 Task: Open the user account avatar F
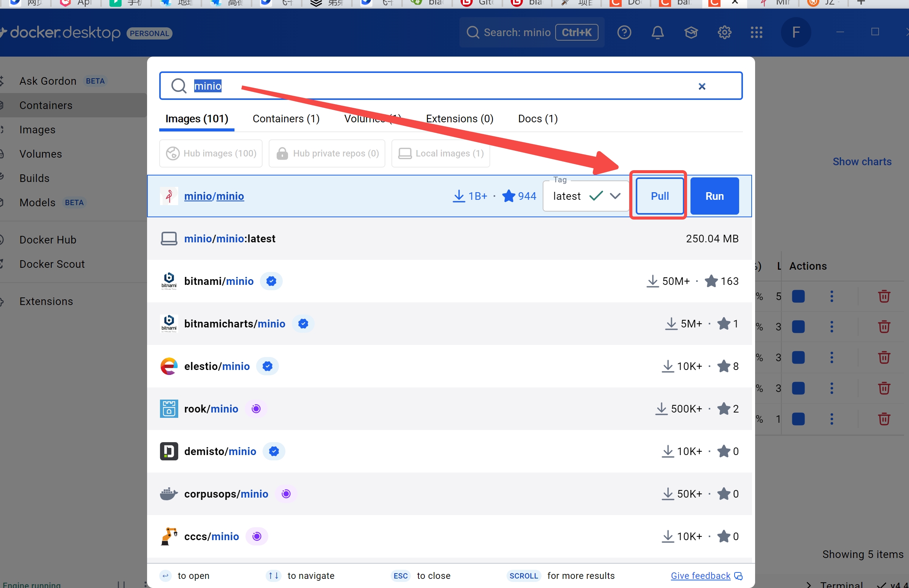[796, 32]
